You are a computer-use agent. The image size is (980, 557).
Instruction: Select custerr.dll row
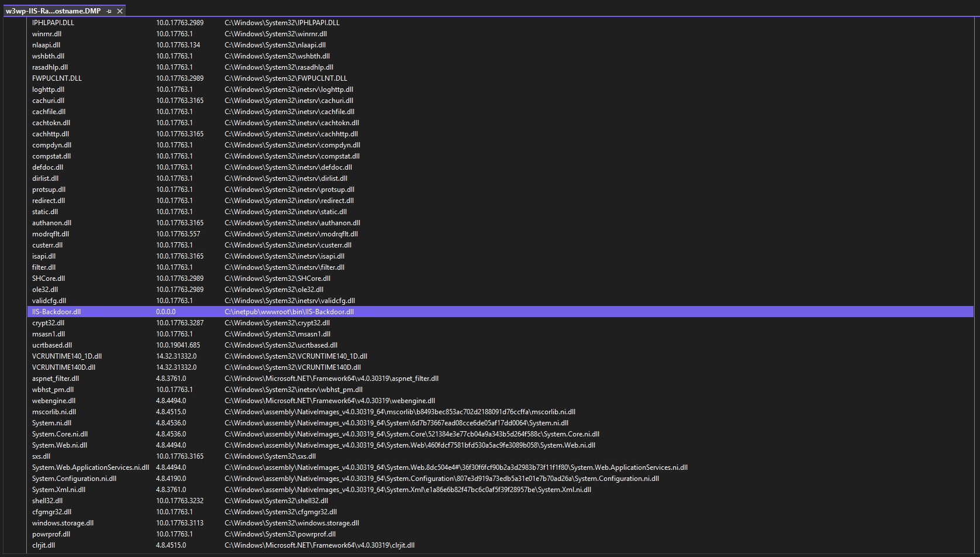(501, 245)
